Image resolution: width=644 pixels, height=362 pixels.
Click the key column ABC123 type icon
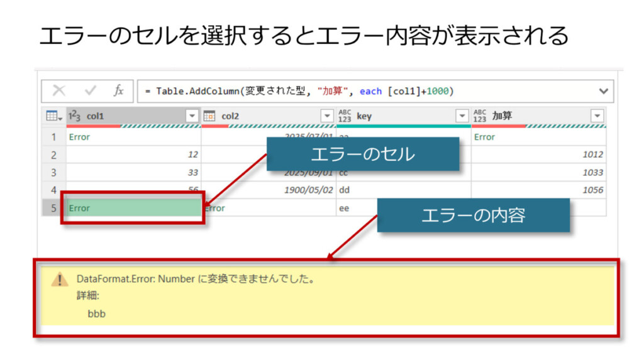[345, 116]
